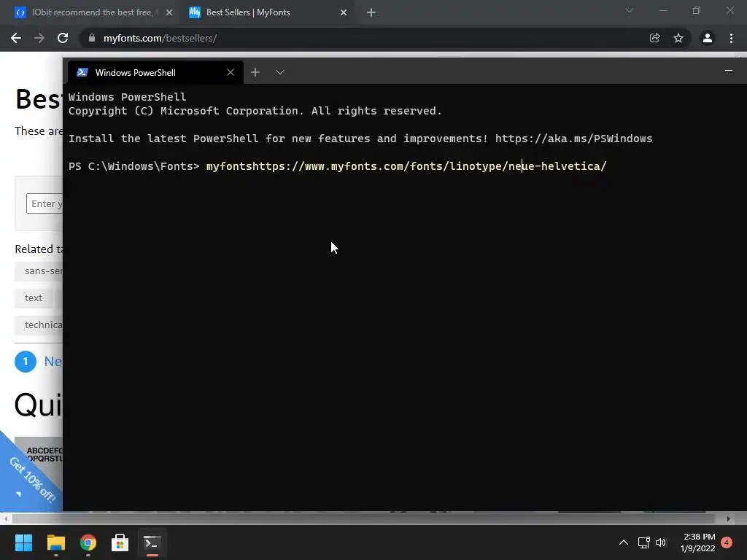Click the page horizontal scrollbar
The height and width of the screenshot is (560, 747).
click(363, 518)
